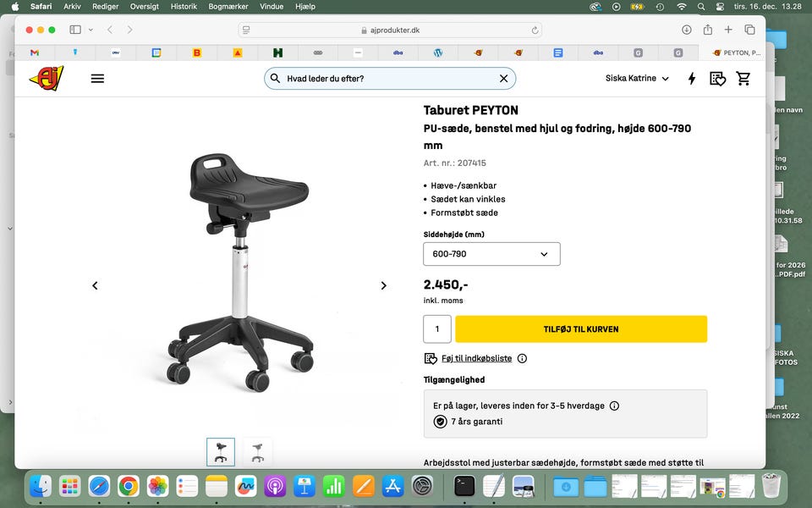Show Safari downloads
The width and height of the screenshot is (812, 508).
pyautogui.click(x=686, y=30)
